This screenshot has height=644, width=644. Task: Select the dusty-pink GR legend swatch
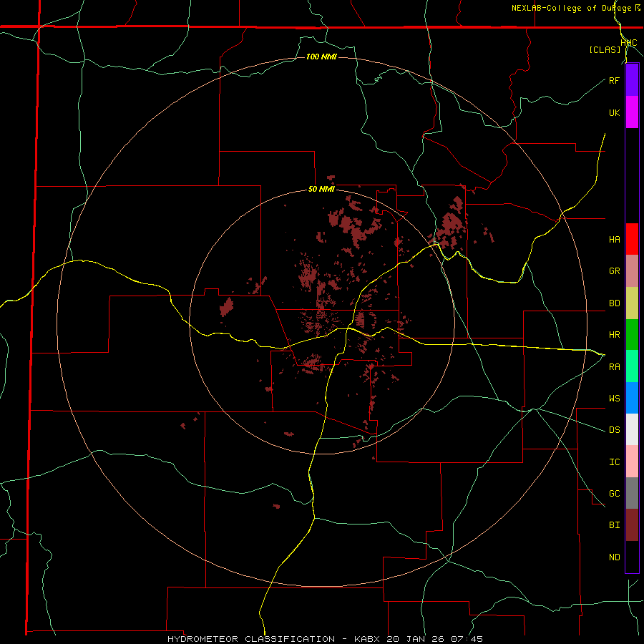(632, 271)
